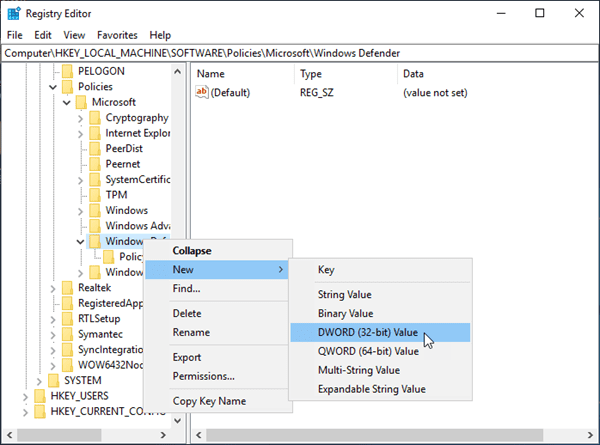Viewport: 600px width, 445px height.
Task: Click the TPM folder icon
Action: (95, 195)
